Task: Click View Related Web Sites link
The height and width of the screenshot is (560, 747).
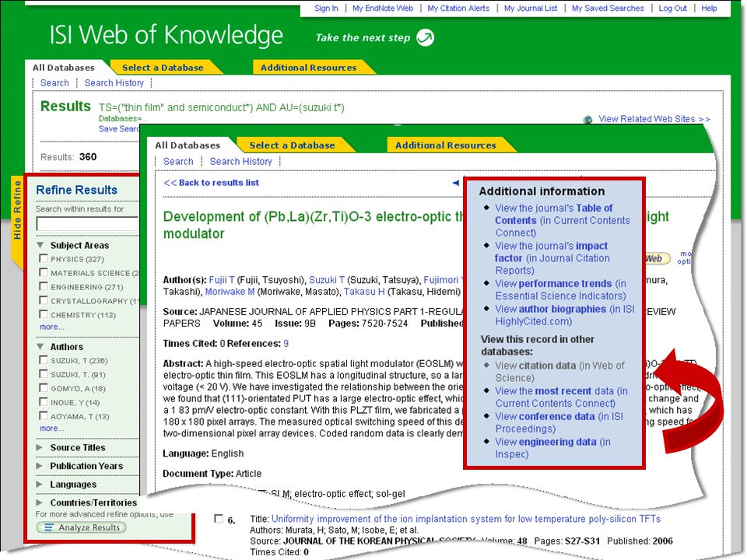Action: (654, 119)
